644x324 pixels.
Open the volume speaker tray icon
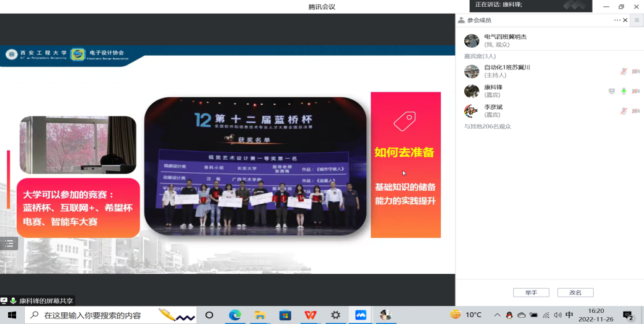pos(557,315)
